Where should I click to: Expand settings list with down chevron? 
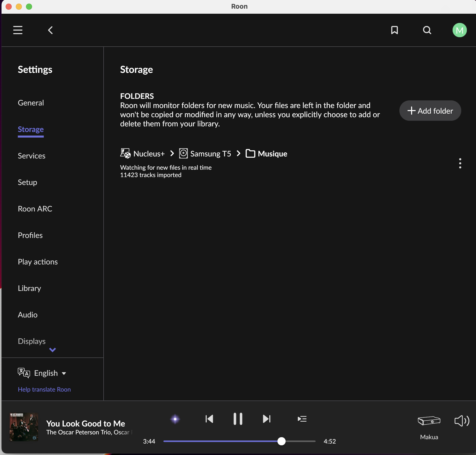point(52,350)
